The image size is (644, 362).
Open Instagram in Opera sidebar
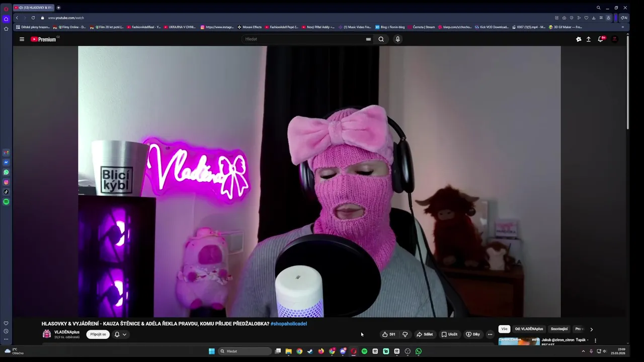click(x=6, y=182)
